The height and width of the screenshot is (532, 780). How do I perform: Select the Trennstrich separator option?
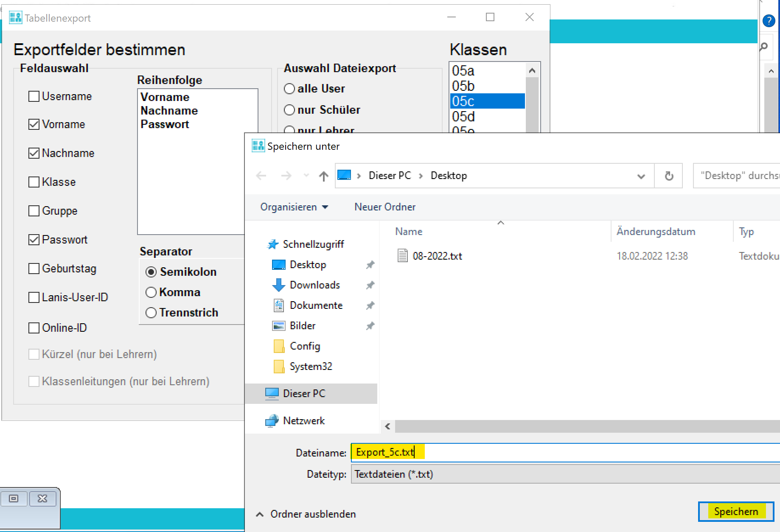pyautogui.click(x=151, y=313)
